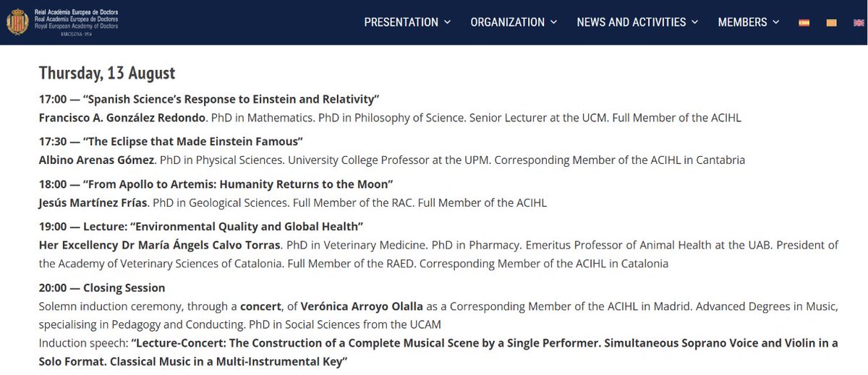
Task: Click the Thursday, 13 August heading
Action: coord(107,74)
